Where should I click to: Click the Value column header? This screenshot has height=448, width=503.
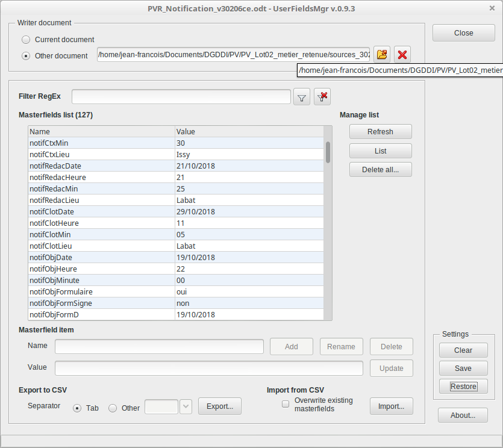[x=249, y=131]
